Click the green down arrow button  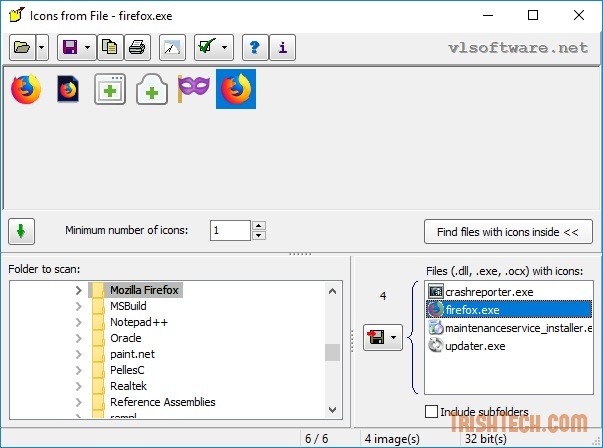22,231
